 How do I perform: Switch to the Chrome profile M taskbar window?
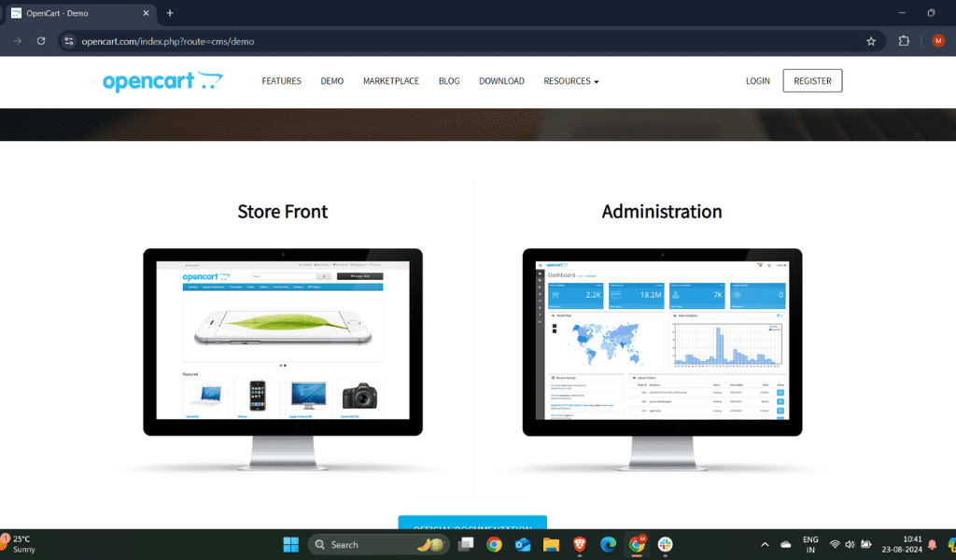[x=637, y=544]
